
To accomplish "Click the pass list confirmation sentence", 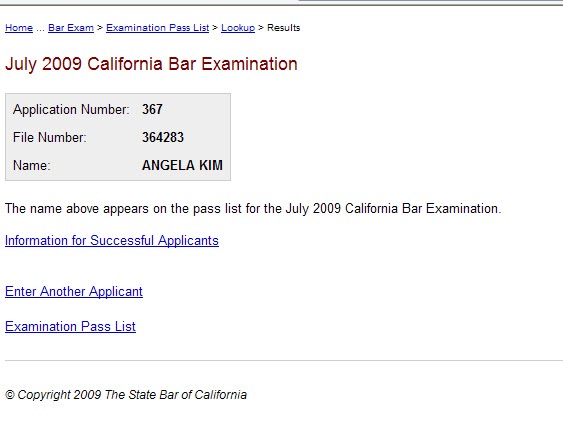I will click(253, 208).
